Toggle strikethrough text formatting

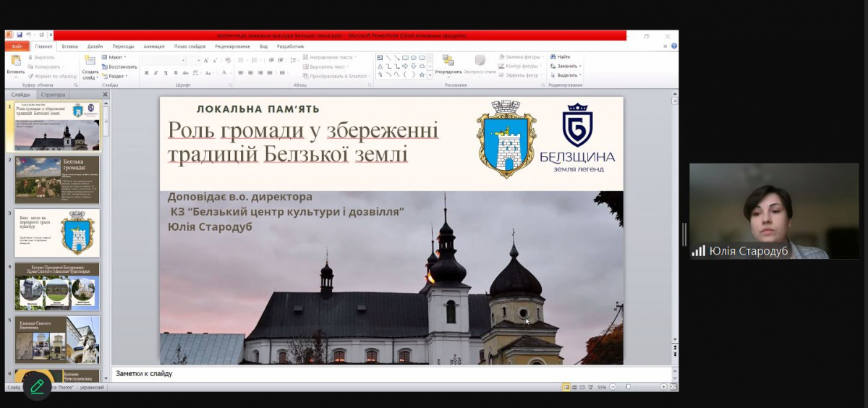[185, 73]
